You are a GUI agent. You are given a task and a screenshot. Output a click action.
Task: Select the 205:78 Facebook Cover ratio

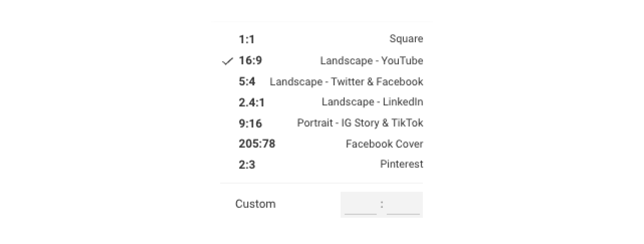tap(322, 144)
